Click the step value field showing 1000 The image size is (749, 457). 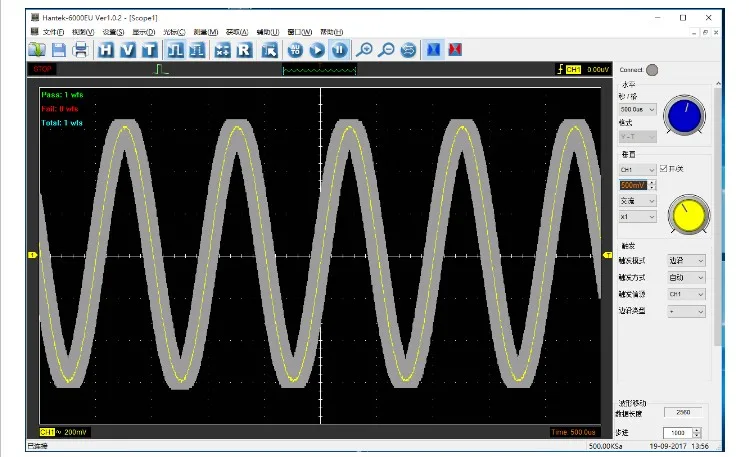click(x=677, y=433)
